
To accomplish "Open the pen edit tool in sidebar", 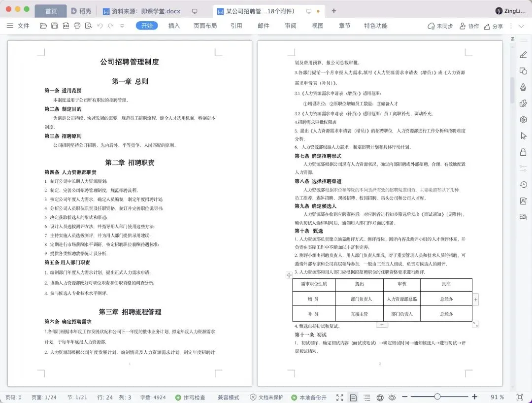I will coord(523,55).
